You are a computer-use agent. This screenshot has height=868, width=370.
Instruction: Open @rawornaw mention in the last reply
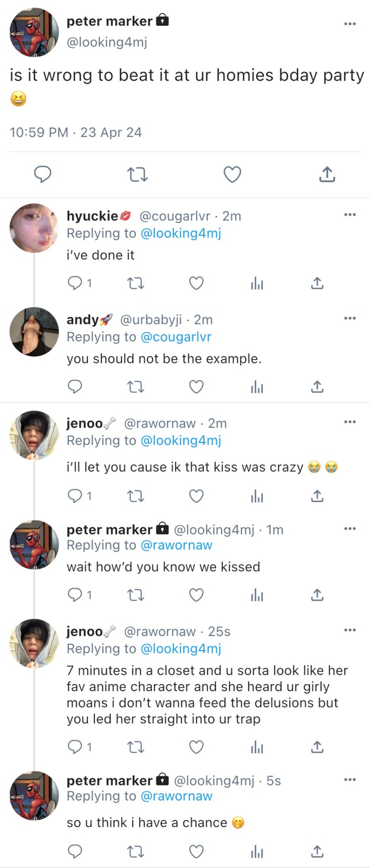pos(176,797)
